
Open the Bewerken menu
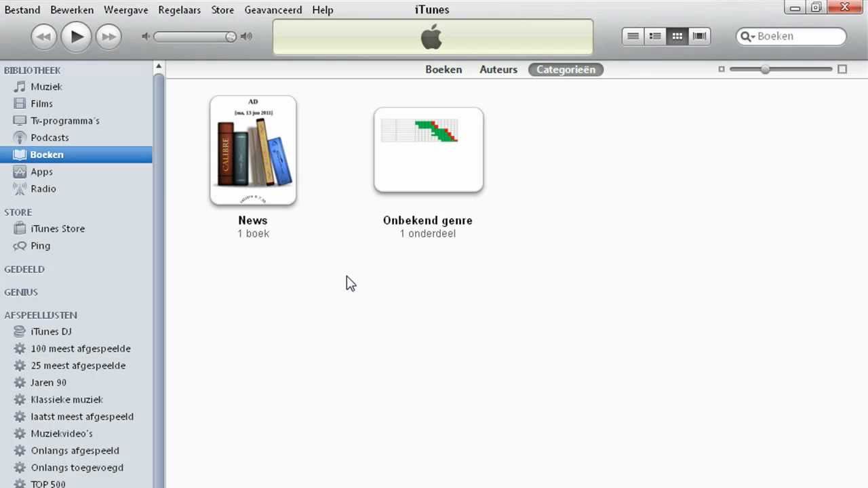click(72, 9)
